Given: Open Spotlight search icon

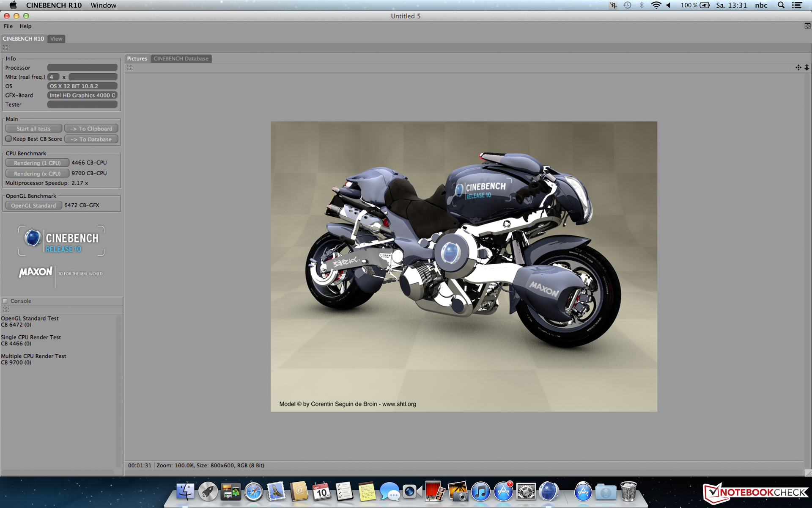Looking at the screenshot, I should click(781, 5).
